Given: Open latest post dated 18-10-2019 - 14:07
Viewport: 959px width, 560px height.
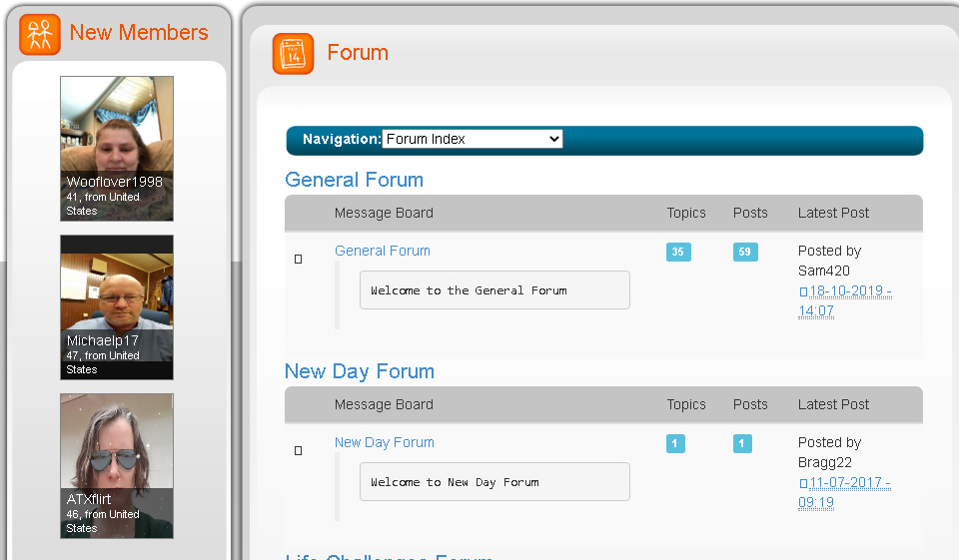Looking at the screenshot, I should [x=849, y=291].
